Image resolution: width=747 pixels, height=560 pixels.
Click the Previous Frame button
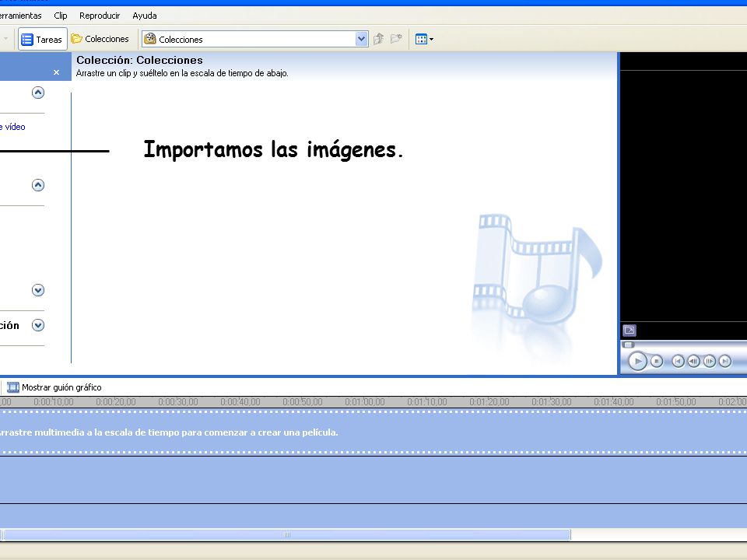click(693, 362)
